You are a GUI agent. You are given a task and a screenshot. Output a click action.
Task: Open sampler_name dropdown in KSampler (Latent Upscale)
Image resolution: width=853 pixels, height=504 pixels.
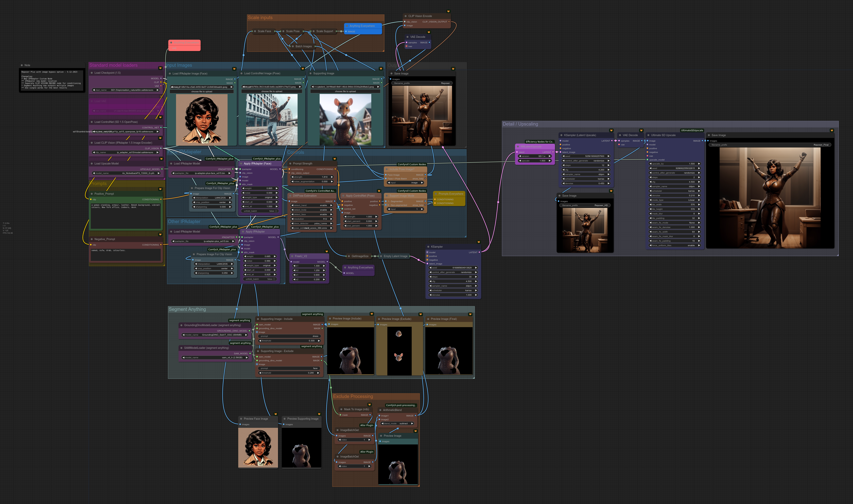[586, 174]
